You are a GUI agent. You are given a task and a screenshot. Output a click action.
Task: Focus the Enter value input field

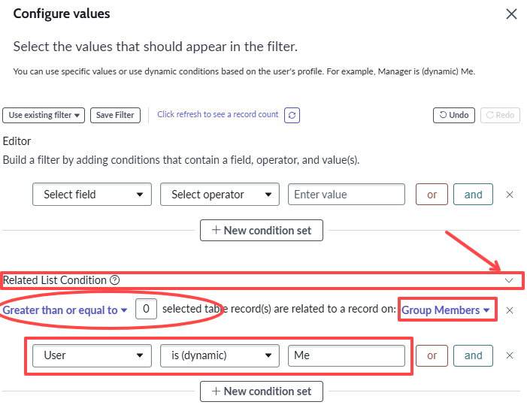point(347,194)
